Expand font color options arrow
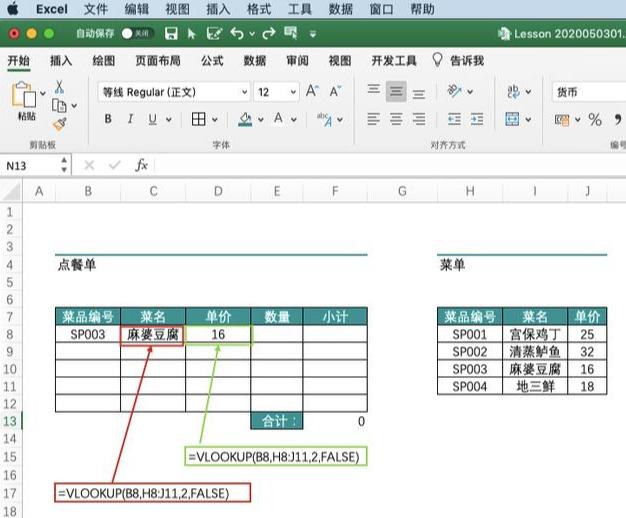The image size is (626, 518). point(293,119)
